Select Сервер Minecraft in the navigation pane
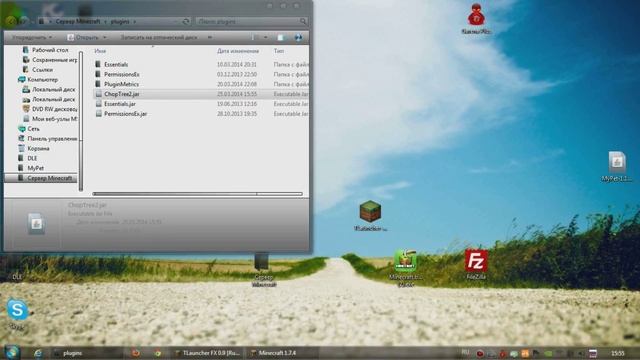 coord(41,178)
